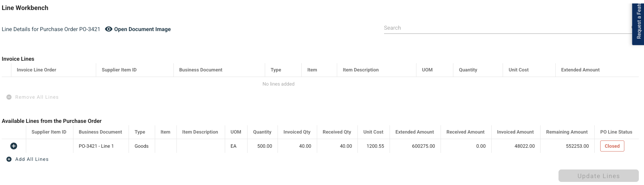Sort by Remaining Amount column header
The height and width of the screenshot is (185, 644).
point(567,132)
